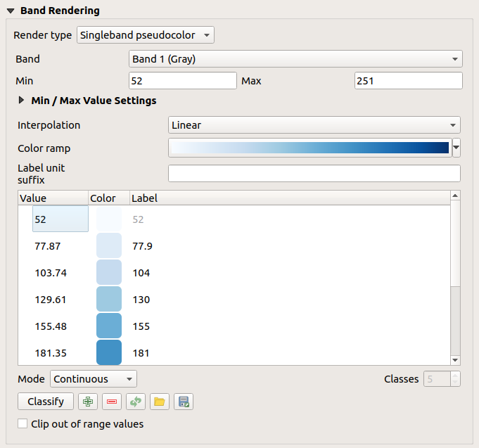Open the Interpolation Linear dropdown

point(314,125)
